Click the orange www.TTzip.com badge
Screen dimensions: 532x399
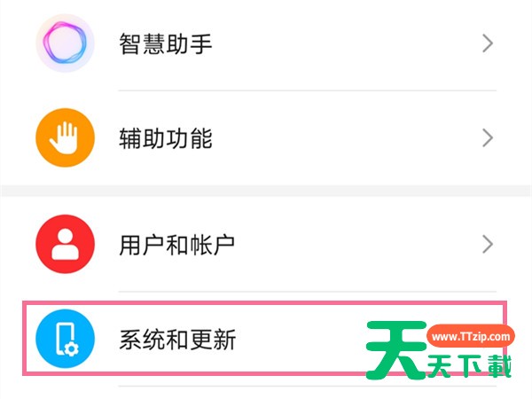click(x=471, y=336)
